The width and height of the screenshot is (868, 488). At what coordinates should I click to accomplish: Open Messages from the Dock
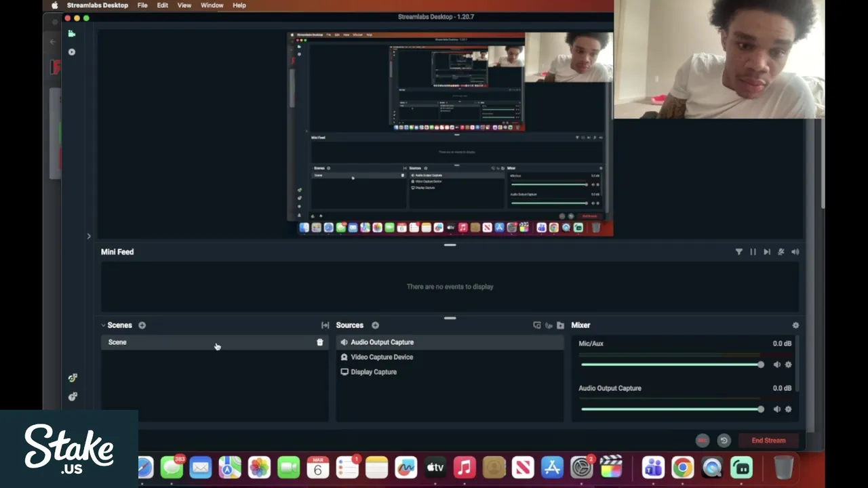(172, 467)
